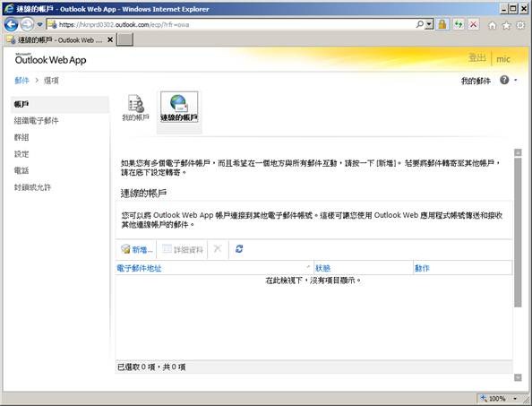Open the address bar search dropdown arrow
Screen dimensions: 532x406
tap(429, 24)
